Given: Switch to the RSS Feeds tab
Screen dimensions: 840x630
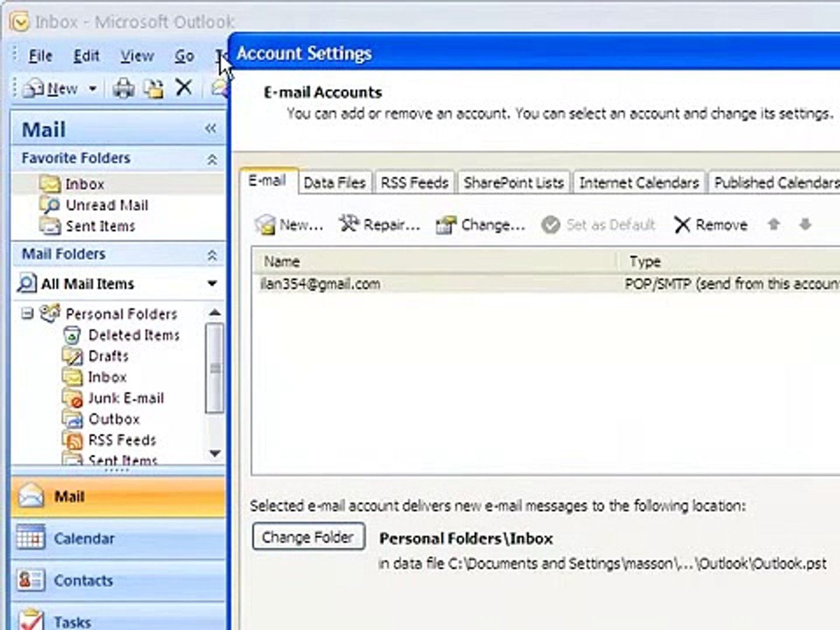Looking at the screenshot, I should pyautogui.click(x=415, y=183).
